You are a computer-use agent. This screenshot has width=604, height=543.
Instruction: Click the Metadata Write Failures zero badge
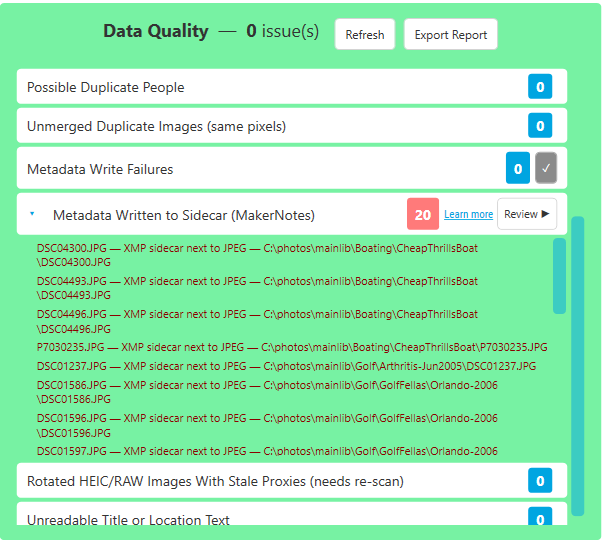click(x=518, y=168)
